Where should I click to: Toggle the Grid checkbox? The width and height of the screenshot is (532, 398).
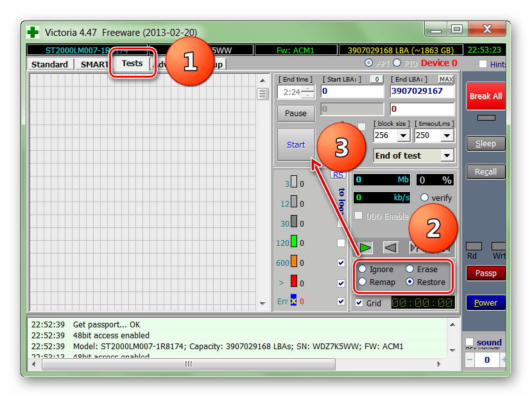tap(359, 303)
